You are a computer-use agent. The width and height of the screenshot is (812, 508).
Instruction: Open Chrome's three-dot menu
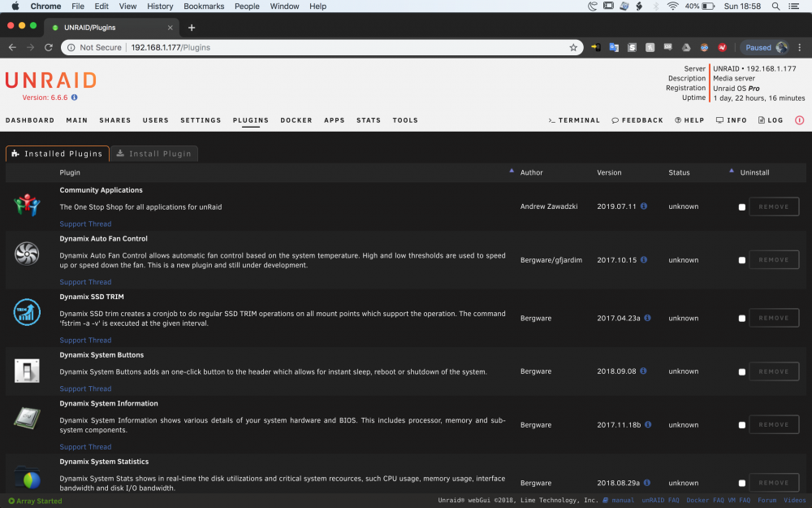click(800, 48)
